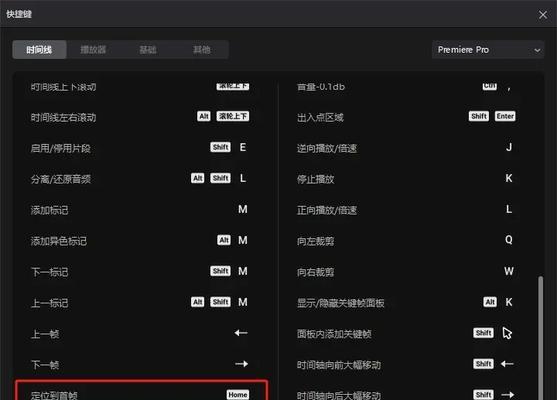557x400 pixels.
Task: Click the 滚轮上下 badge for 时间线左右滚动
Action: [x=233, y=116]
